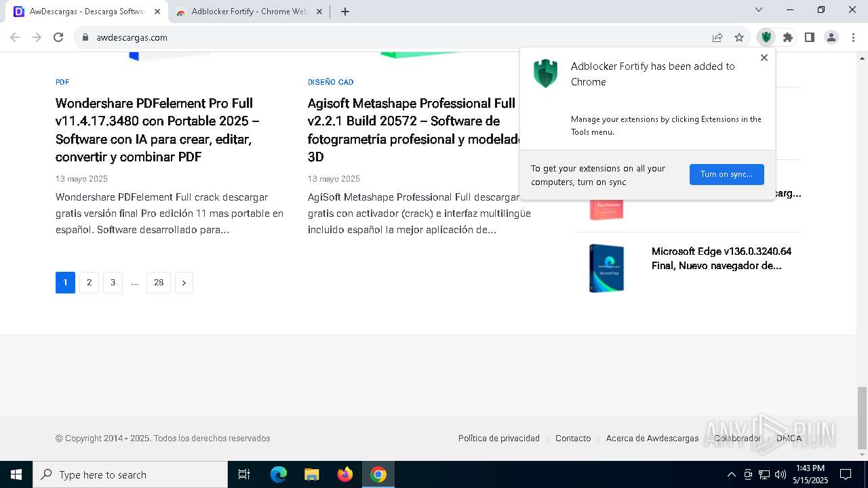
Task: Open Wondershare PDFelement Pro Full article
Action: 157,130
